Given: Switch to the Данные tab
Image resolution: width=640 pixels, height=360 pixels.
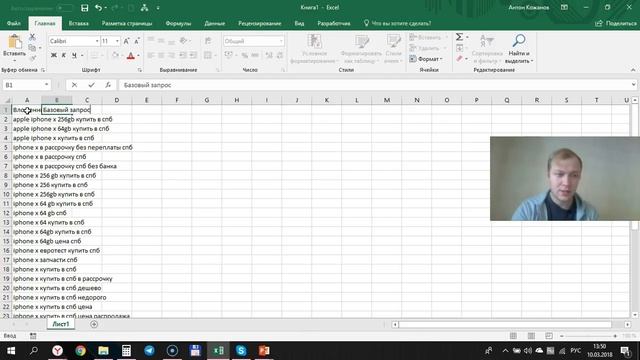Looking at the screenshot, I should coord(215,23).
